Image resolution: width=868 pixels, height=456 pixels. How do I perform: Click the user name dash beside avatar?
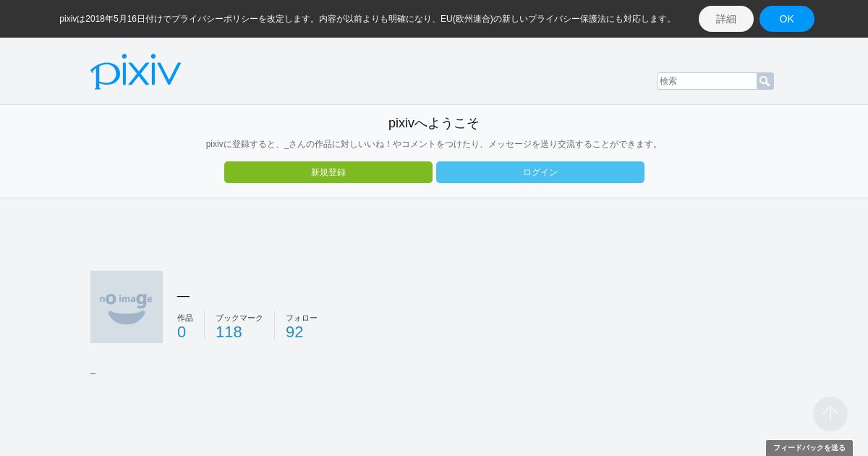pos(183,295)
